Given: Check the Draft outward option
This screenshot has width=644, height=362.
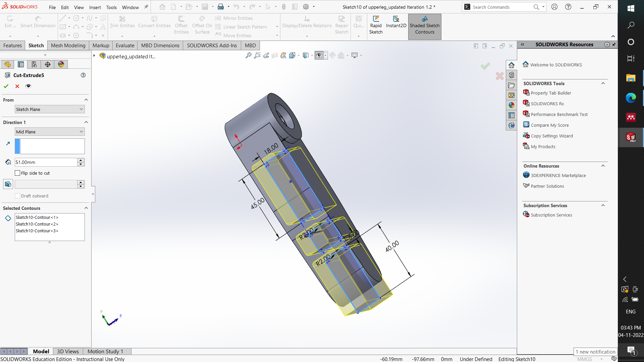Looking at the screenshot, I should [17, 196].
